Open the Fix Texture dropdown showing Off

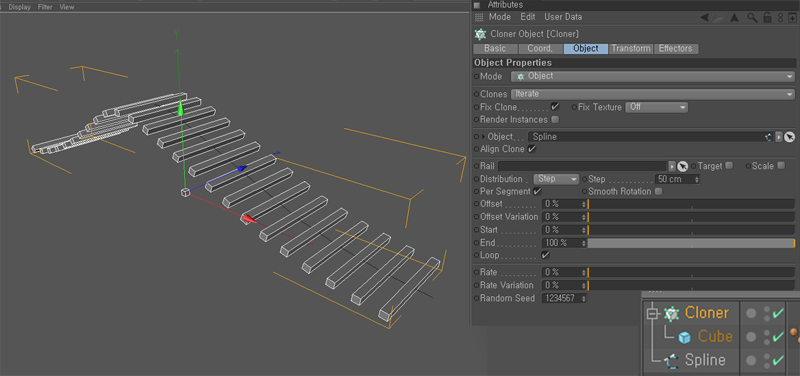657,108
